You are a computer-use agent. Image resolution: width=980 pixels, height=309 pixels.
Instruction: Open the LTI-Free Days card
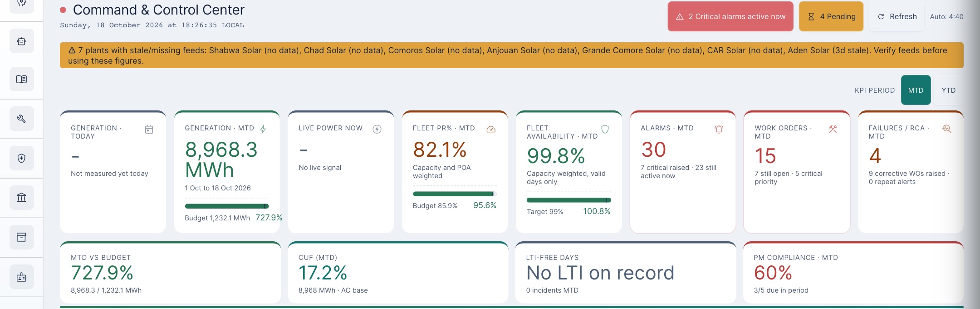tap(625, 273)
